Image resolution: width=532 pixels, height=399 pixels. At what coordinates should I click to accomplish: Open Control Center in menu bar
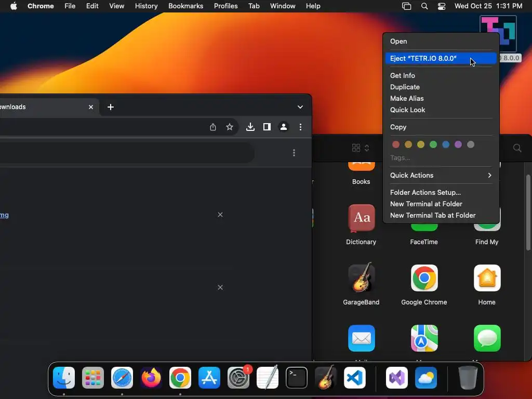pyautogui.click(x=442, y=6)
